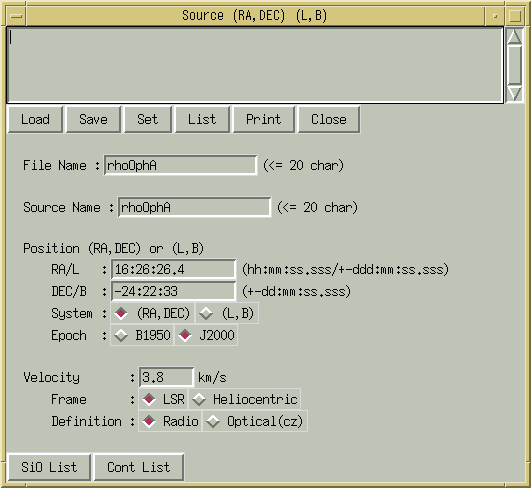Select the LSR velocity frame

point(163,399)
